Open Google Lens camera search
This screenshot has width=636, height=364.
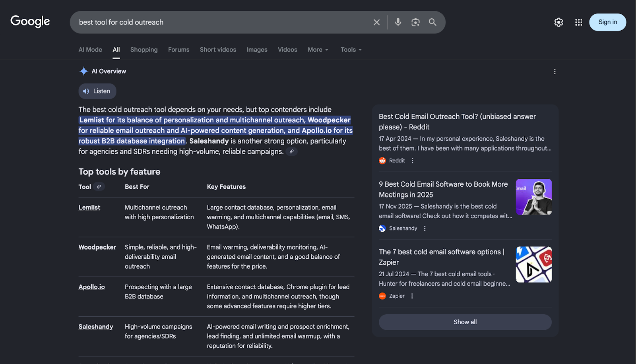tap(415, 22)
